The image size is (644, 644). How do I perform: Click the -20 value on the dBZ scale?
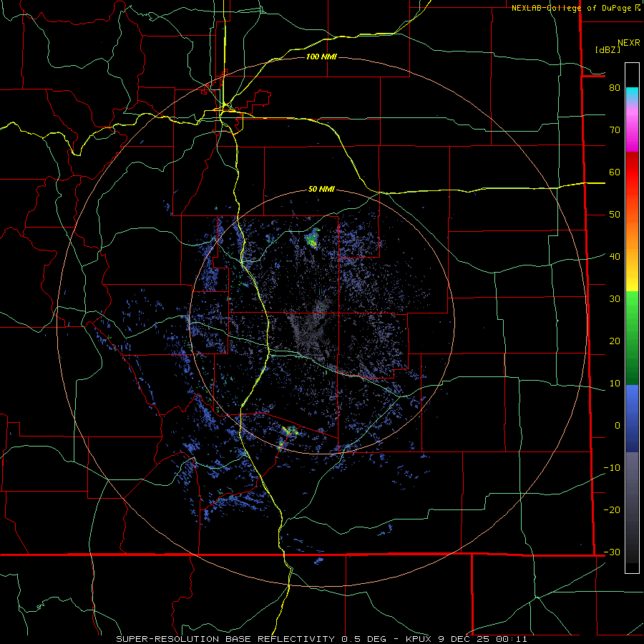pos(612,509)
